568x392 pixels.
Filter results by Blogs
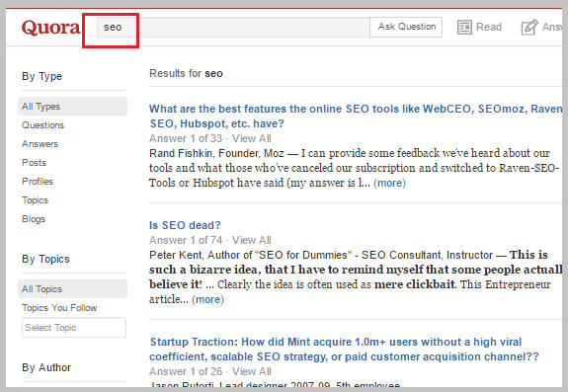[34, 219]
